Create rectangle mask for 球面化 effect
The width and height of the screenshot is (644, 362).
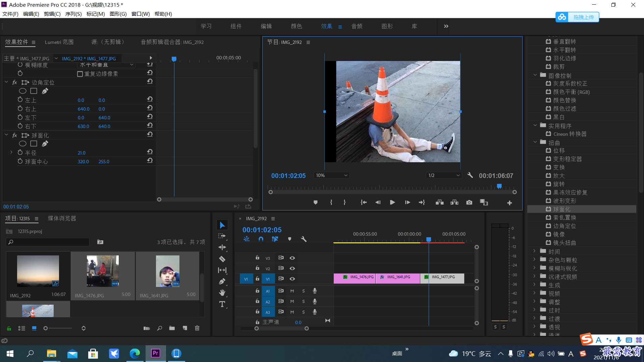[34, 144]
